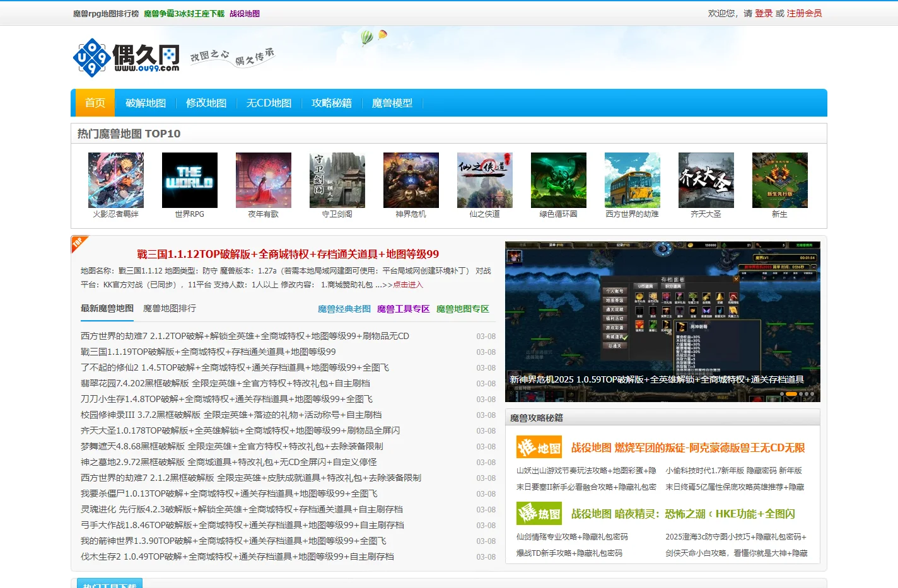Screen dimensions: 898x588
Task: Open 梦舞遮天4.8.68黑框破解版 list entry
Action: click(x=231, y=446)
